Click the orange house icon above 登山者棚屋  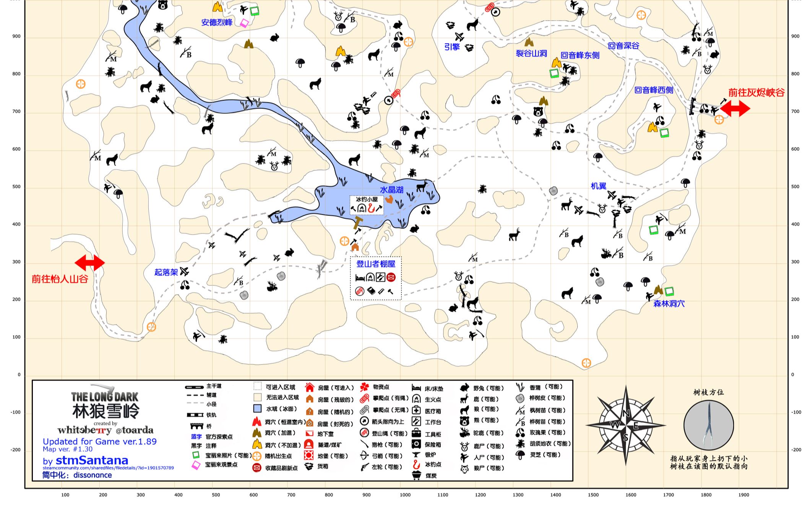click(355, 247)
